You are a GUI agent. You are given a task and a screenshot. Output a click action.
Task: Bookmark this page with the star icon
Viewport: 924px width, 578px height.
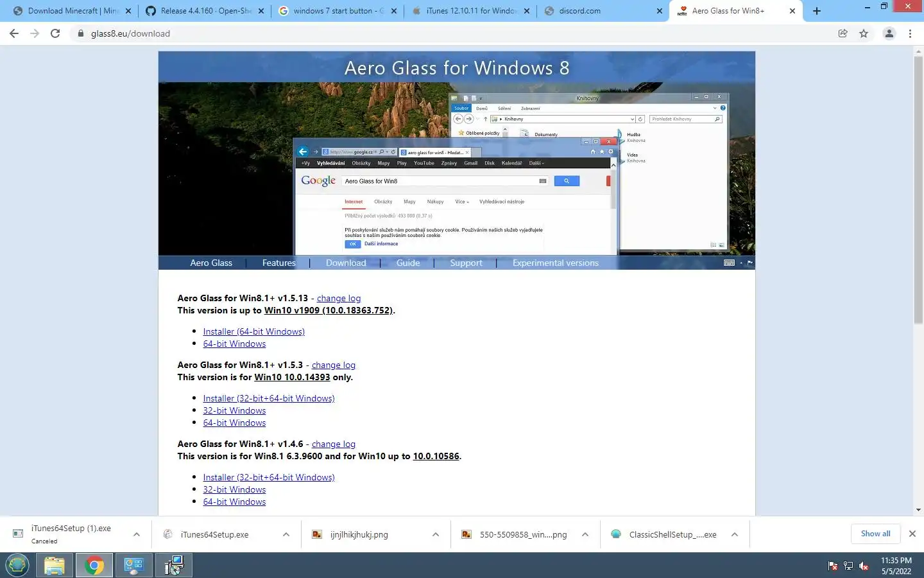864,33
